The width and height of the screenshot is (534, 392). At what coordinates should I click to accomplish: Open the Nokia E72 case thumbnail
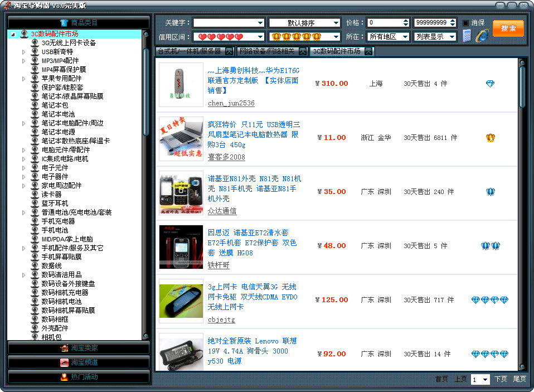tap(181, 247)
